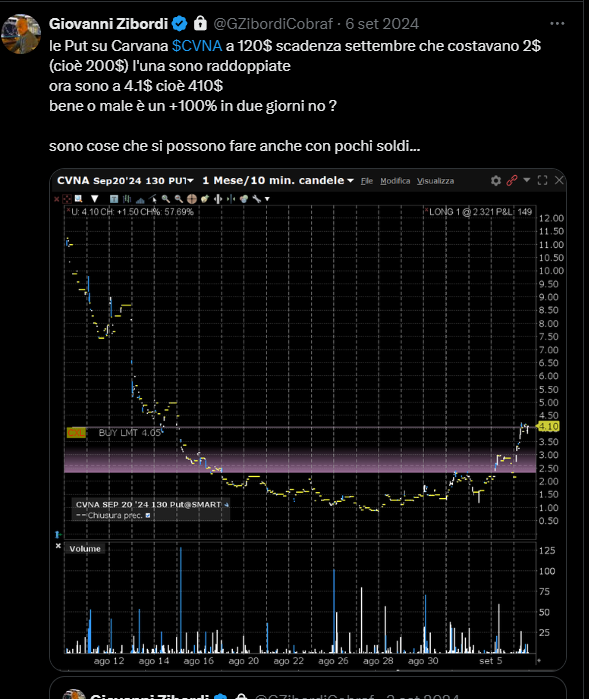589x699 pixels.
Task: Open Giovanni Zibordi's profile name
Action: pyautogui.click(x=108, y=24)
